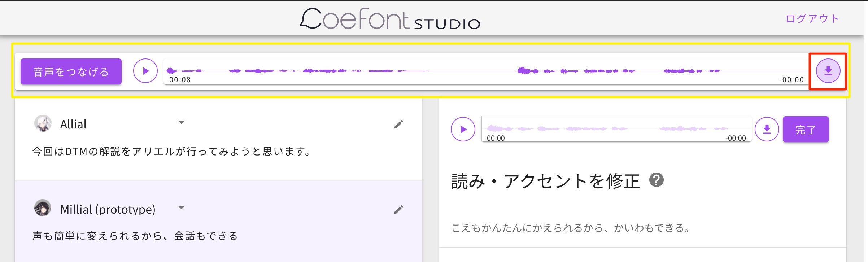Viewport: 868px width, 262px height.
Task: Play the combined audio track
Action: point(145,71)
